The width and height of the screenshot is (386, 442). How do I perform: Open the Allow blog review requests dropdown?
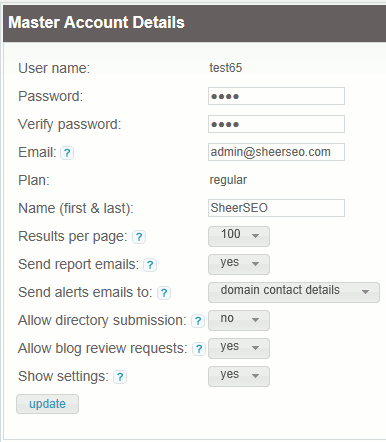[239, 348]
